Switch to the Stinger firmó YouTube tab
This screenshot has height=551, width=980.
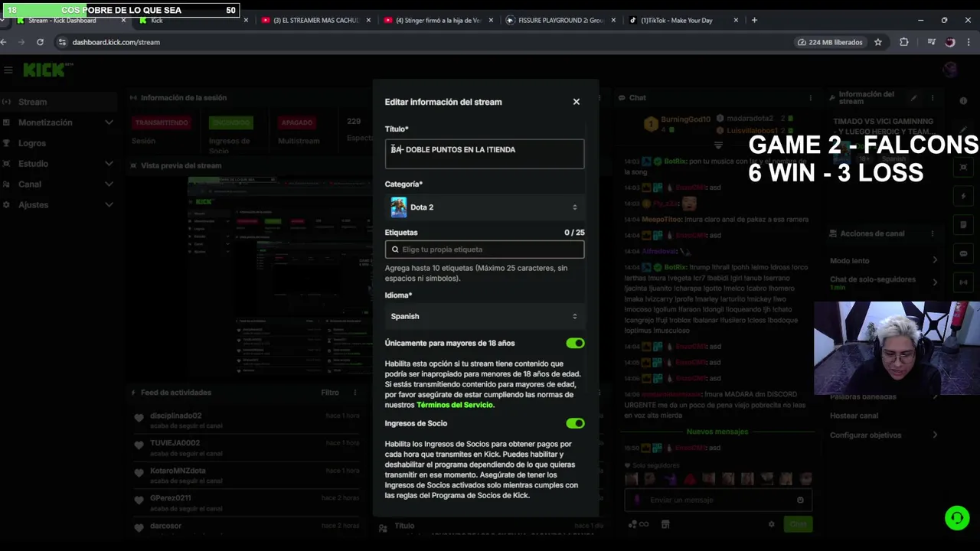coord(438,21)
